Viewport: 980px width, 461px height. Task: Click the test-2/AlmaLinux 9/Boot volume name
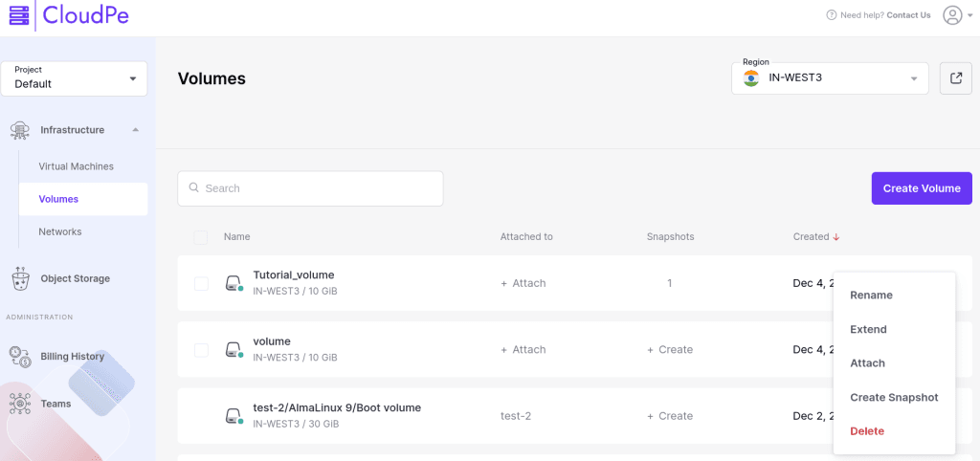(337, 407)
